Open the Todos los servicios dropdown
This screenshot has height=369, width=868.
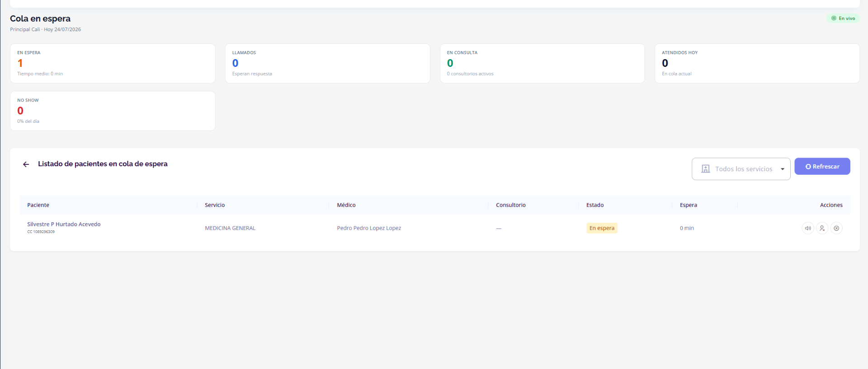741,169
